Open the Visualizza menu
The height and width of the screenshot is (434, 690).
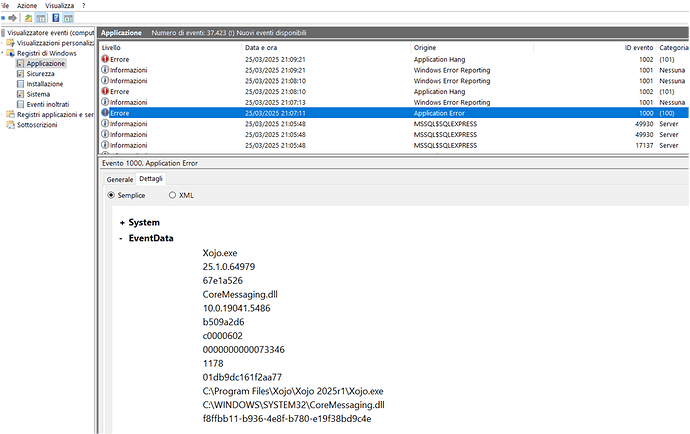pyautogui.click(x=58, y=5)
